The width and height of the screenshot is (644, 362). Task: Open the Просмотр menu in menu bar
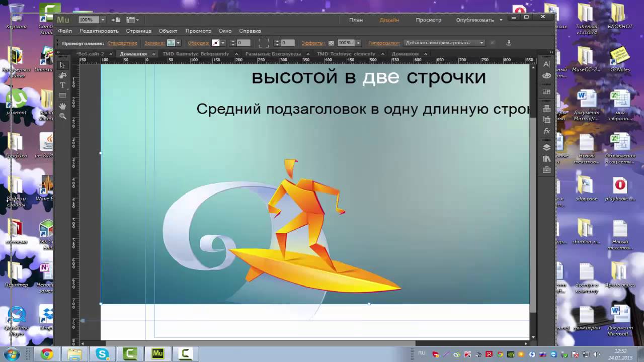(x=198, y=31)
